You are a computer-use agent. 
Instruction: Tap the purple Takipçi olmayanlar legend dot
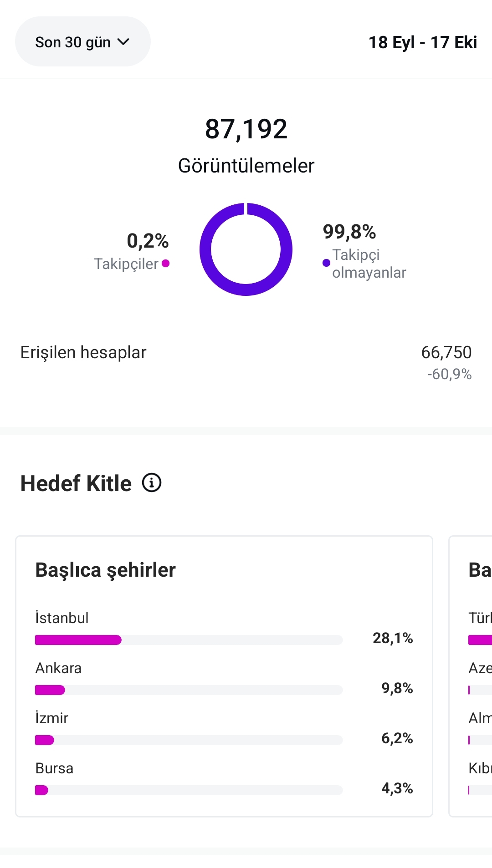click(326, 263)
